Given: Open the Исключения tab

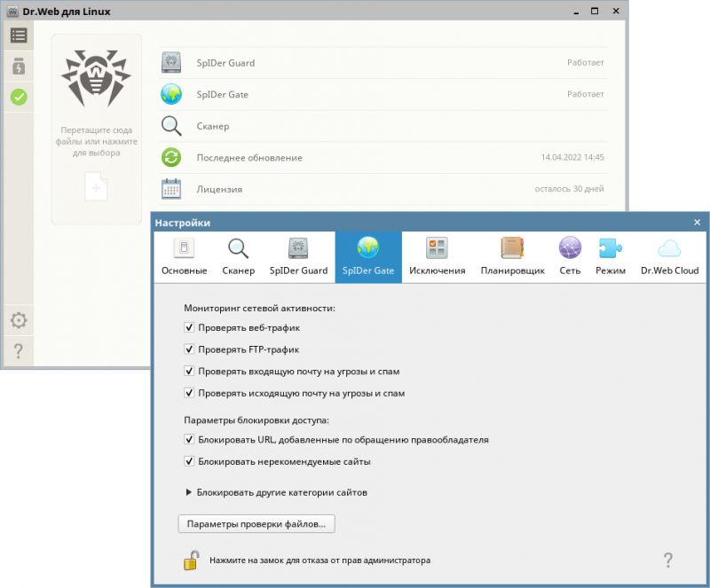Looking at the screenshot, I should point(437,257).
